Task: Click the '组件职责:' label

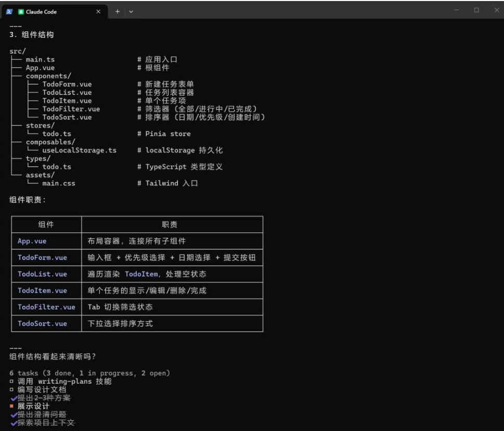Action: 28,200
